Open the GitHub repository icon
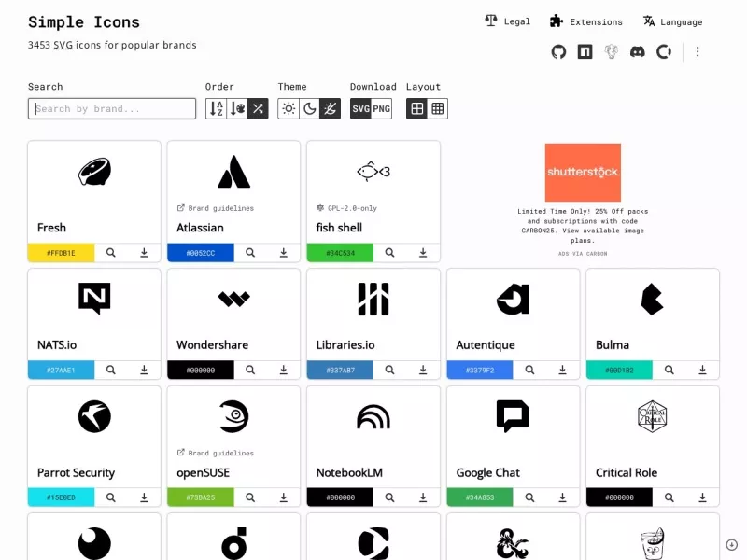Screen dimensions: 747x560 click(558, 51)
